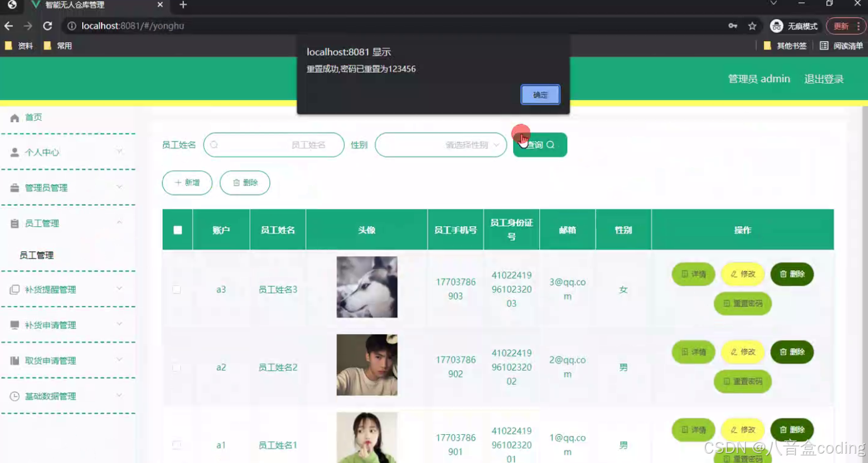Expand the 补货提醒管理 menu chevron
Screen dimensions: 868x463
click(119, 288)
